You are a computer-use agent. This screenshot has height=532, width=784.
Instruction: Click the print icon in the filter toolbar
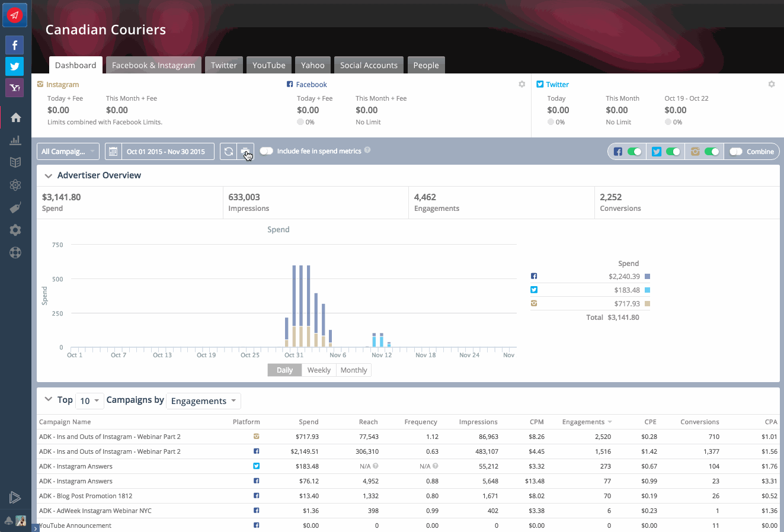[x=245, y=151]
